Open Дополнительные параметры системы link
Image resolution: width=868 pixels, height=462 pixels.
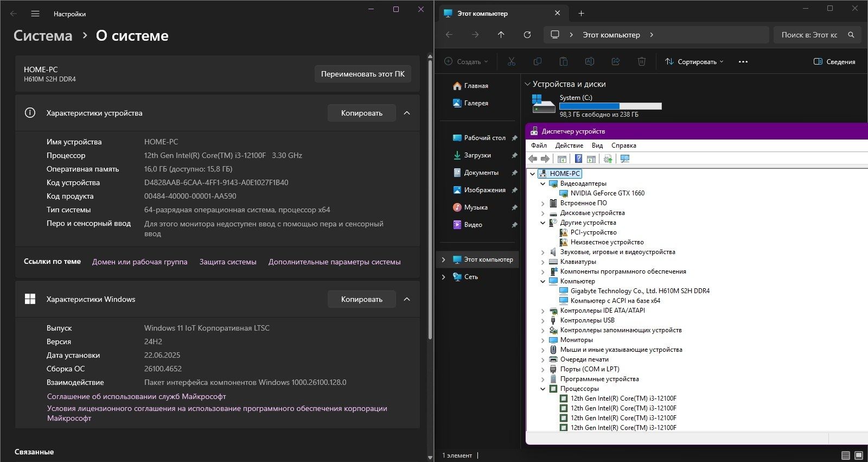(335, 262)
